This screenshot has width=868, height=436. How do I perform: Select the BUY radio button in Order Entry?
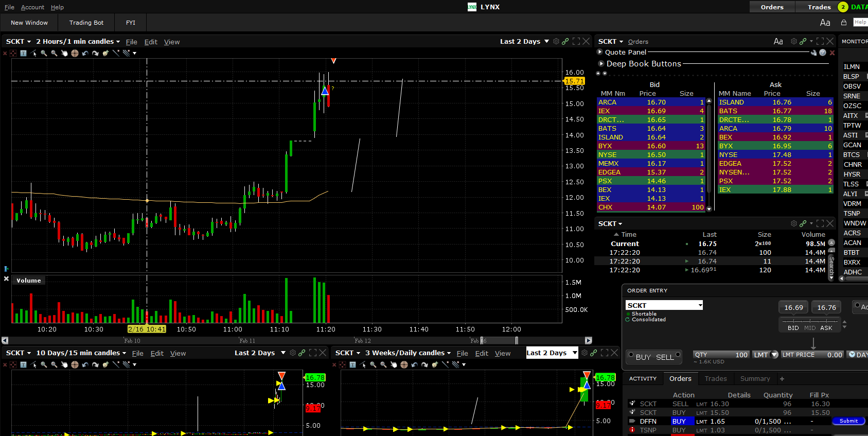[x=631, y=355]
